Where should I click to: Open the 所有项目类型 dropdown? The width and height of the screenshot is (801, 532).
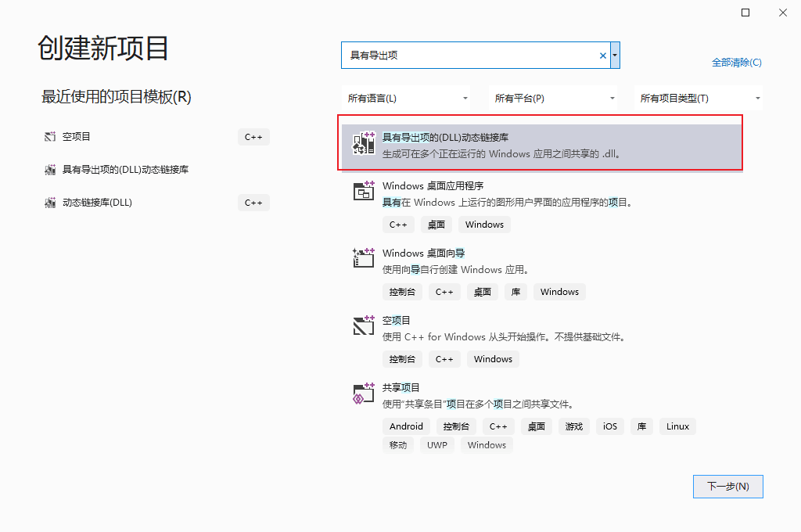click(699, 97)
